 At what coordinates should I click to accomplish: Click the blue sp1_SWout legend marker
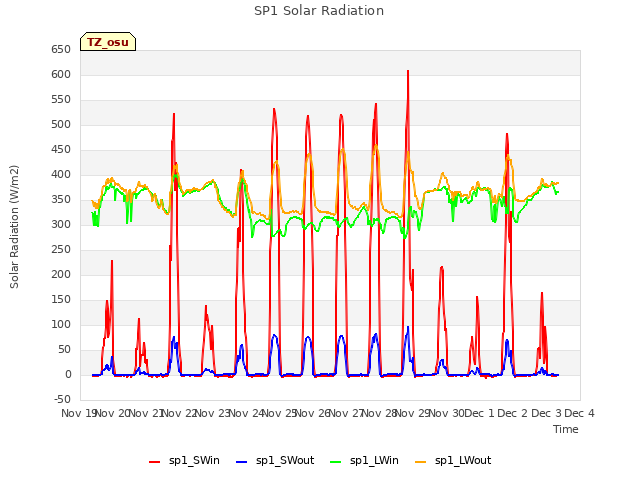(x=242, y=462)
